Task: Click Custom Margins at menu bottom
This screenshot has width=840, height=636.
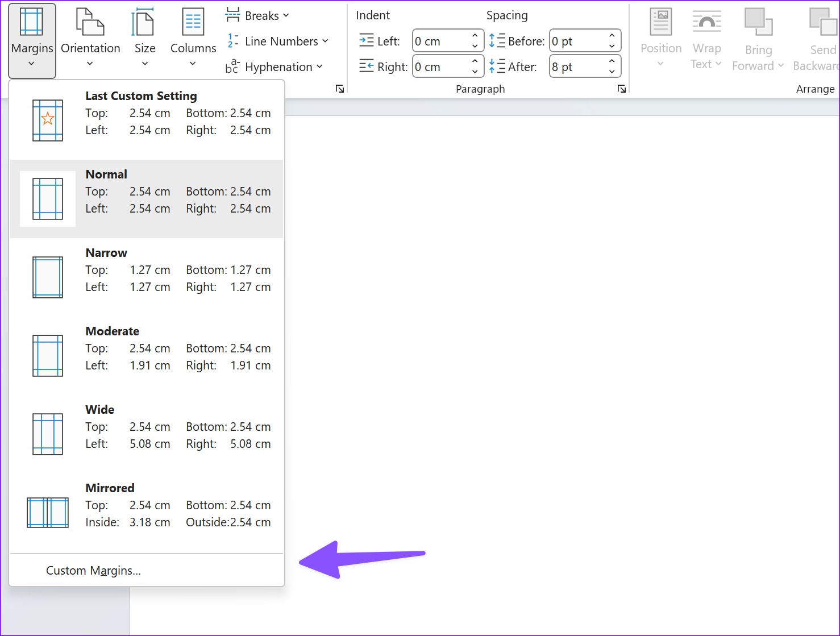Action: (x=93, y=570)
